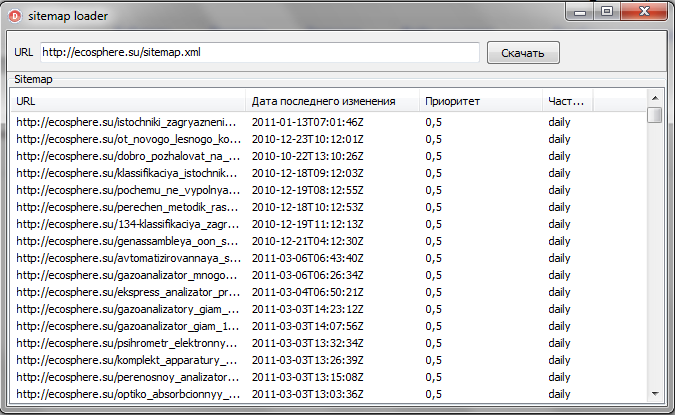
Task: Sort by the URL column header
Action: (128, 101)
